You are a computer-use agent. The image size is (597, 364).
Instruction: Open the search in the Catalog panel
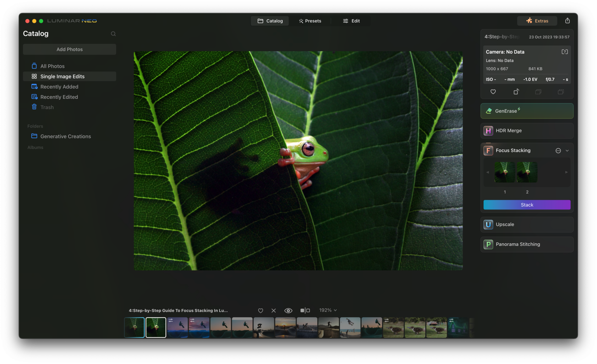pos(113,33)
